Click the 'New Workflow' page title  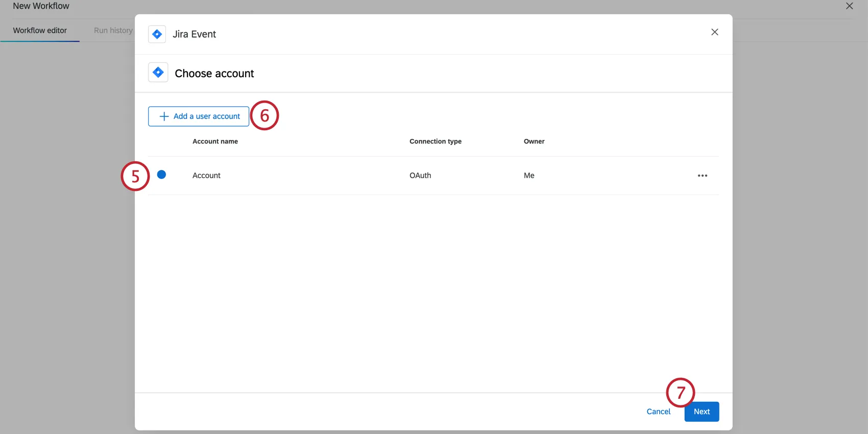[41, 6]
